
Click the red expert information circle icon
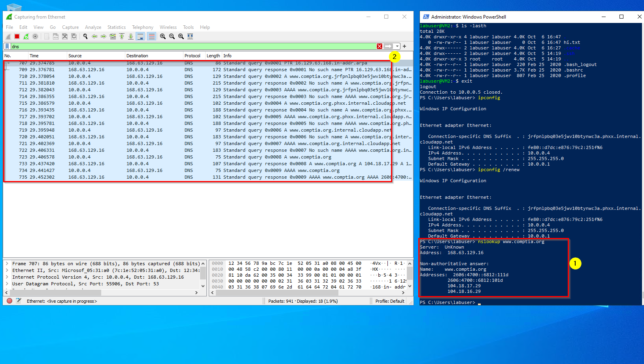[9, 301]
